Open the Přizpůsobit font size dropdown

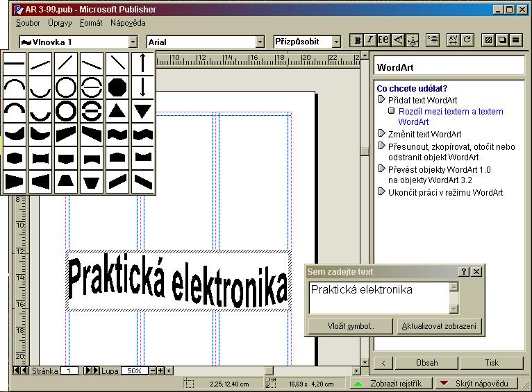[336, 42]
